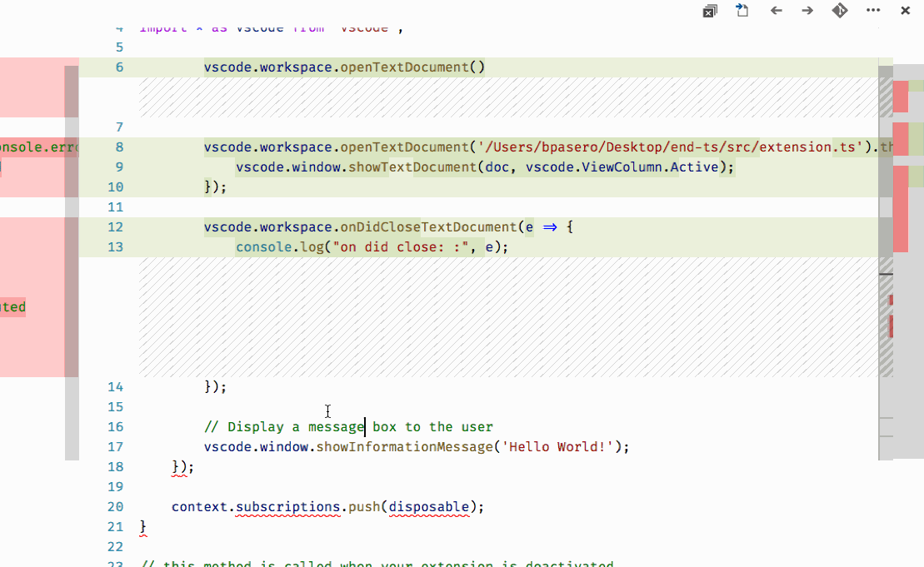Click the git diamond icon in toolbar
This screenshot has width=924, height=567.
[840, 11]
